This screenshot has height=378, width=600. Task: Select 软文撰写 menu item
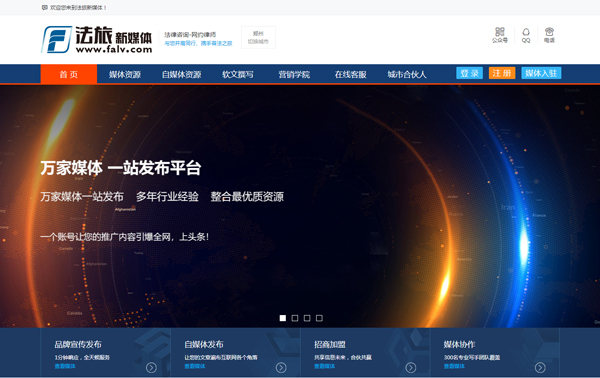pyautogui.click(x=238, y=74)
